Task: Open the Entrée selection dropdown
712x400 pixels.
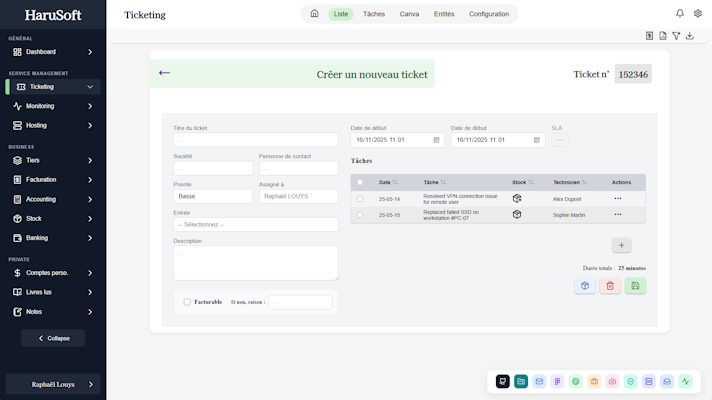Action: [x=256, y=225]
